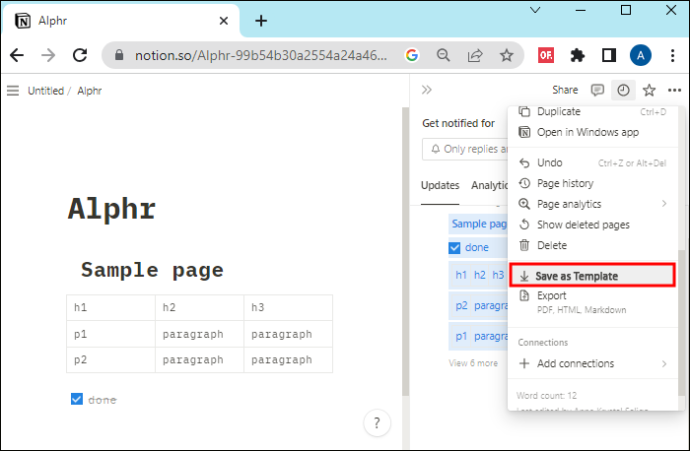Click the p2 paragra update row
This screenshot has height=451, width=690.
click(478, 305)
